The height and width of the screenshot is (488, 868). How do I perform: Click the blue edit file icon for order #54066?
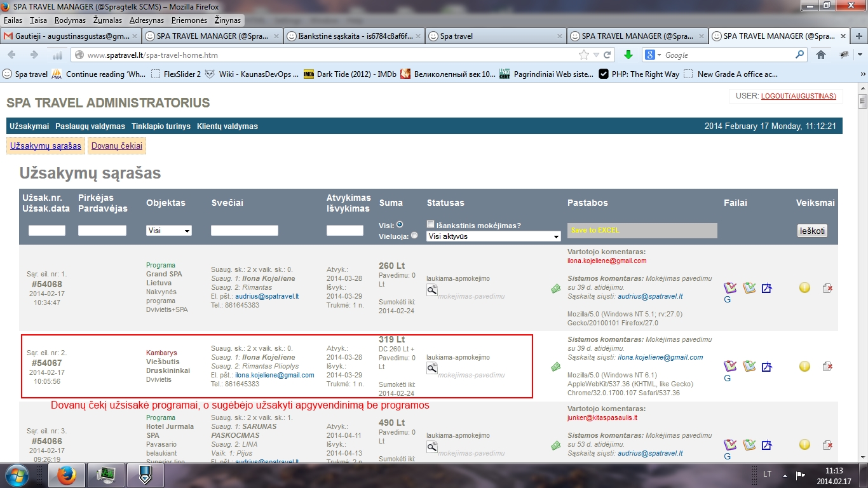coord(766,445)
